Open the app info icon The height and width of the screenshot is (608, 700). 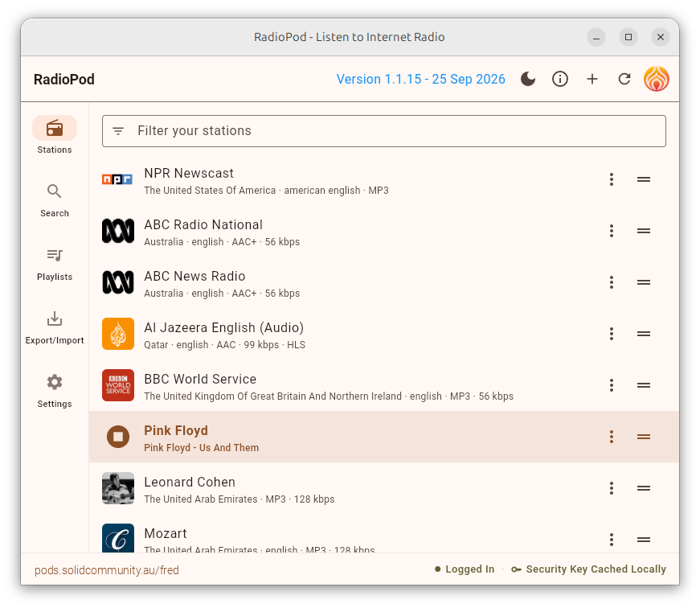click(560, 79)
